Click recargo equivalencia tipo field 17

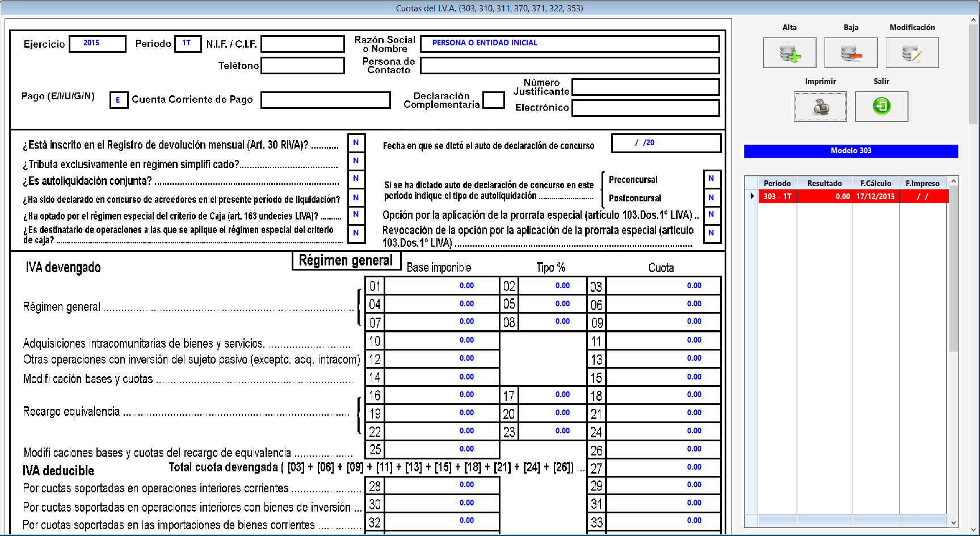(x=552, y=395)
